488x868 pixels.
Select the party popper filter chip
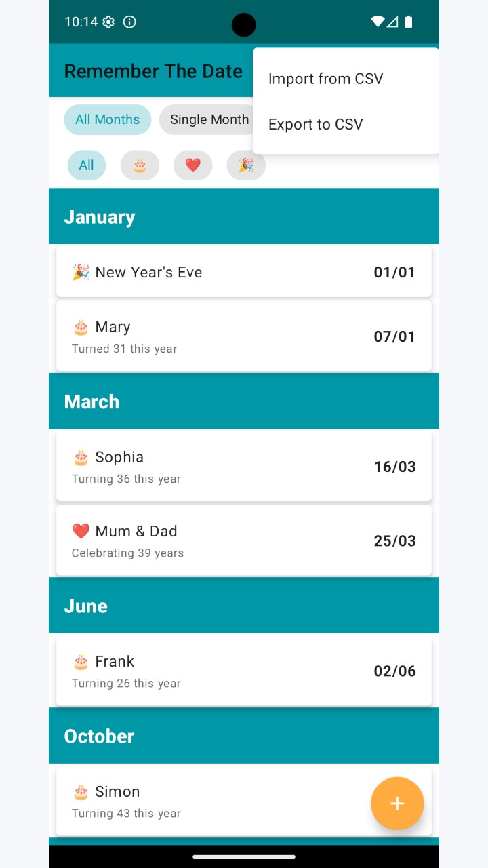click(246, 165)
